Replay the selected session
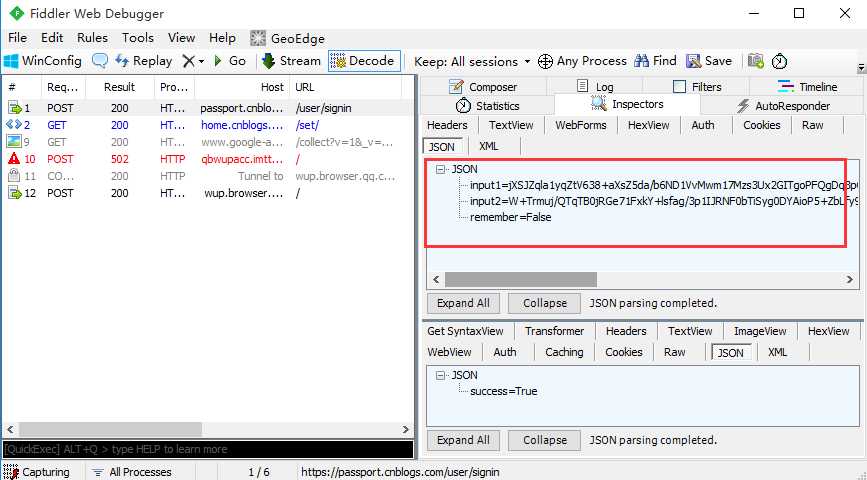The height and width of the screenshot is (480, 867). pos(144,61)
